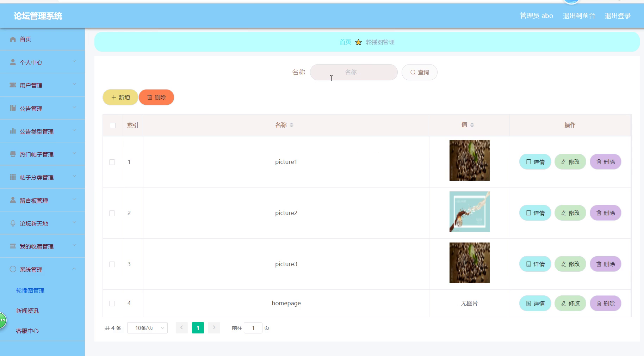Expand the 留言板管理 menu chevron
The image size is (644, 356).
[74, 199]
